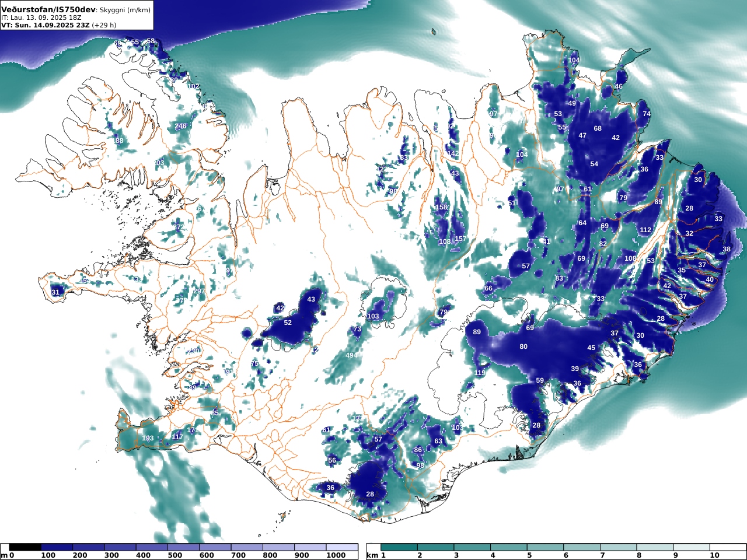Click the Veðurstofan/IS750dev title text
This screenshot has height=560, width=747.
click(48, 10)
